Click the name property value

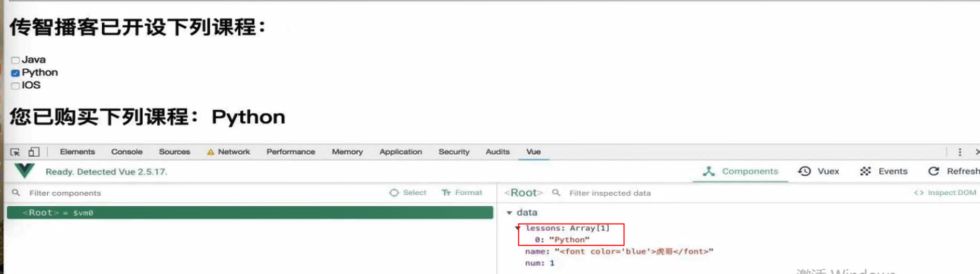pos(634,251)
